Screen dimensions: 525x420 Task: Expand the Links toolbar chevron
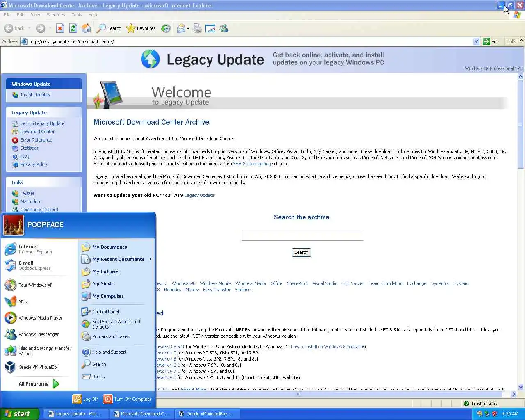521,40
